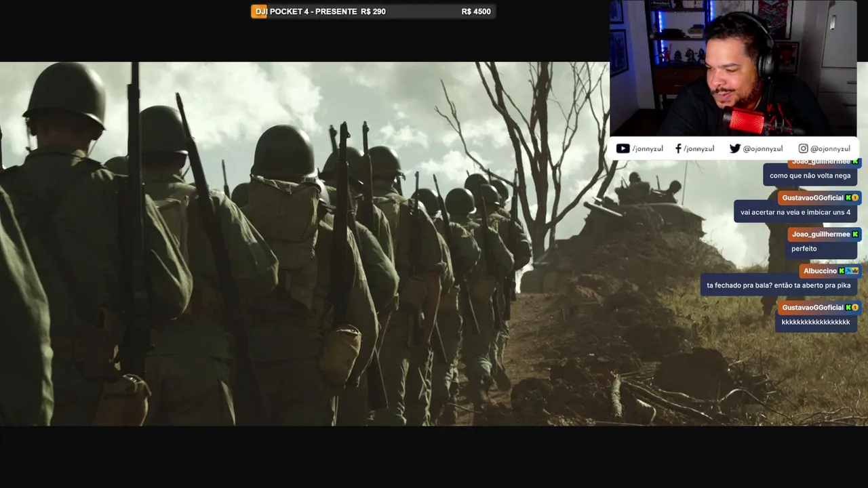Click the chat message 'como que não volta nega'

(810, 176)
